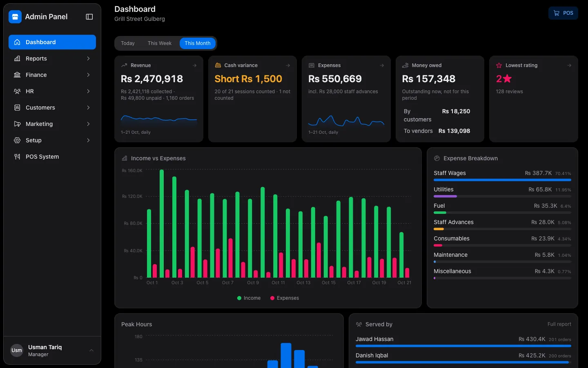
Task: Click the Staff Wages progress bar
Action: [x=502, y=180]
